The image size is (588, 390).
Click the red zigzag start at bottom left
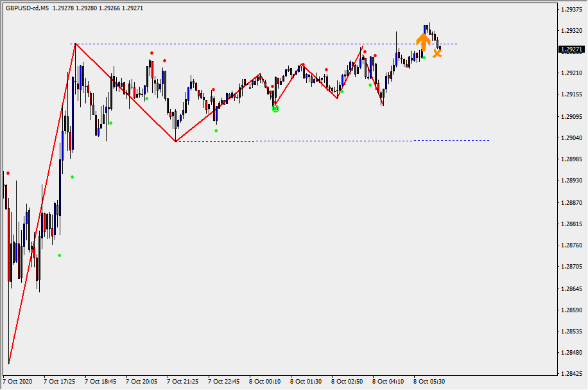coord(9,364)
